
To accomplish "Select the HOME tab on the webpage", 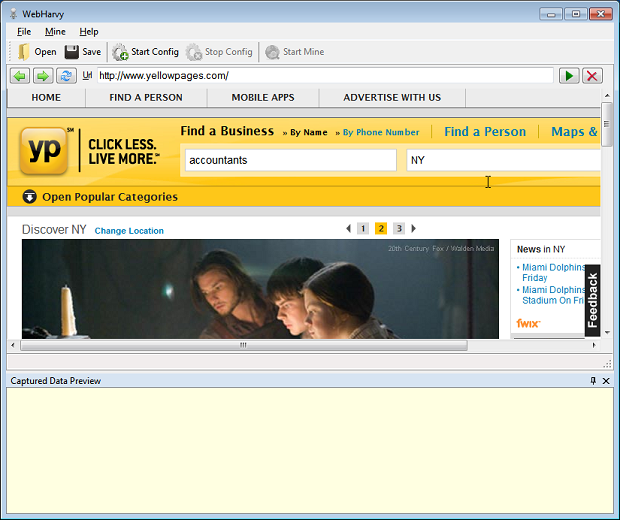I will click(46, 98).
